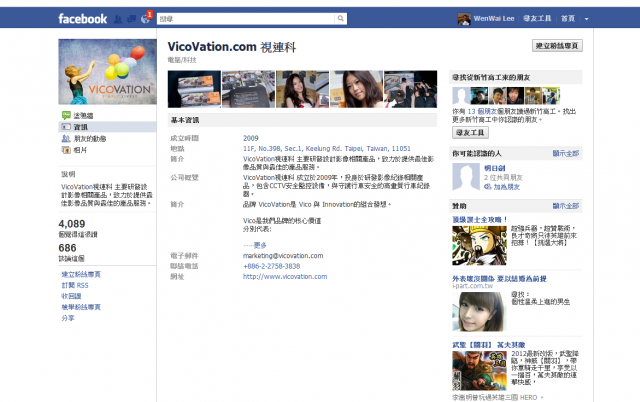Screen dimensions: 640x402
Task: Open the messages icon in top bar
Action: tap(131, 19)
